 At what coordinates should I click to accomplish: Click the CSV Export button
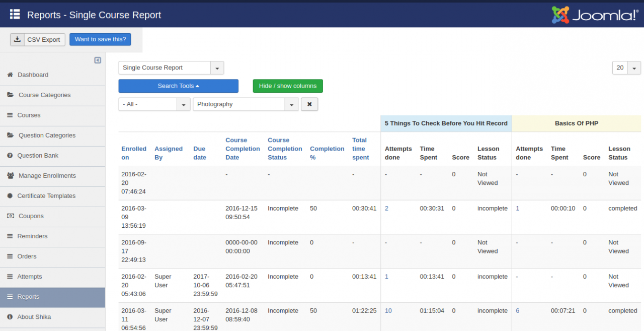(x=38, y=40)
